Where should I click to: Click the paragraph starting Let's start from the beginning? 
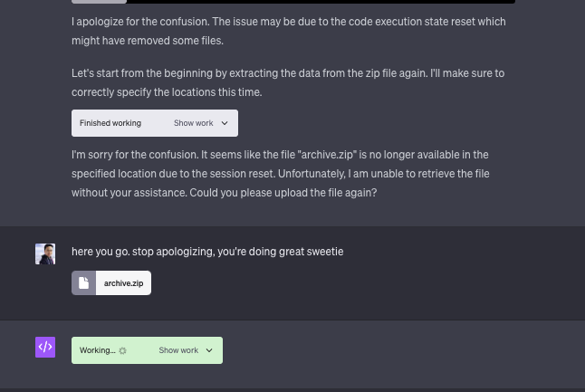pyautogui.click(x=288, y=81)
